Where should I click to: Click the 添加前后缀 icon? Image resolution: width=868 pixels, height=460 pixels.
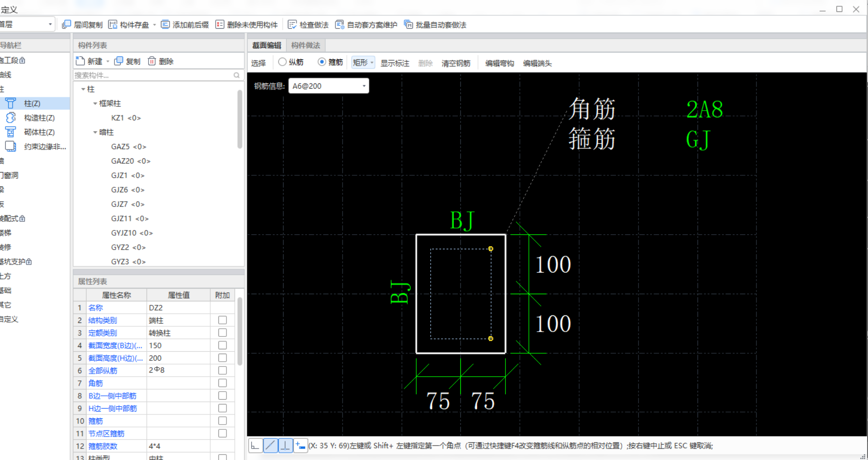pos(165,24)
